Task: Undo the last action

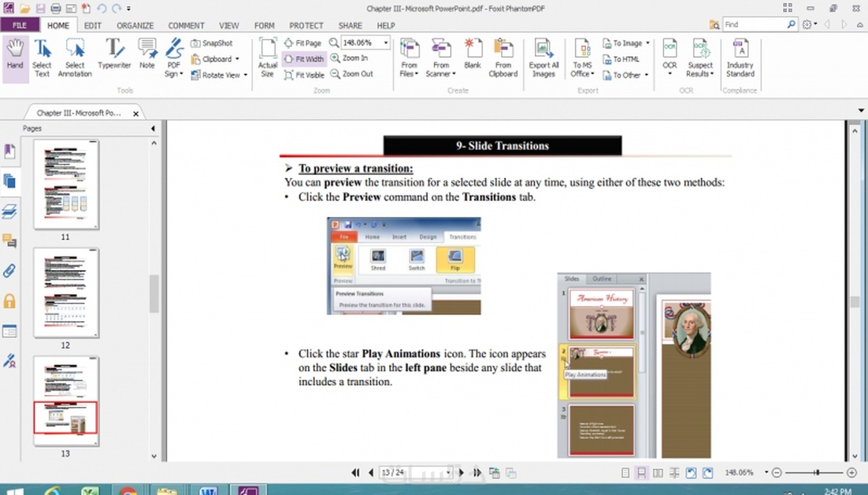Action: click(101, 8)
